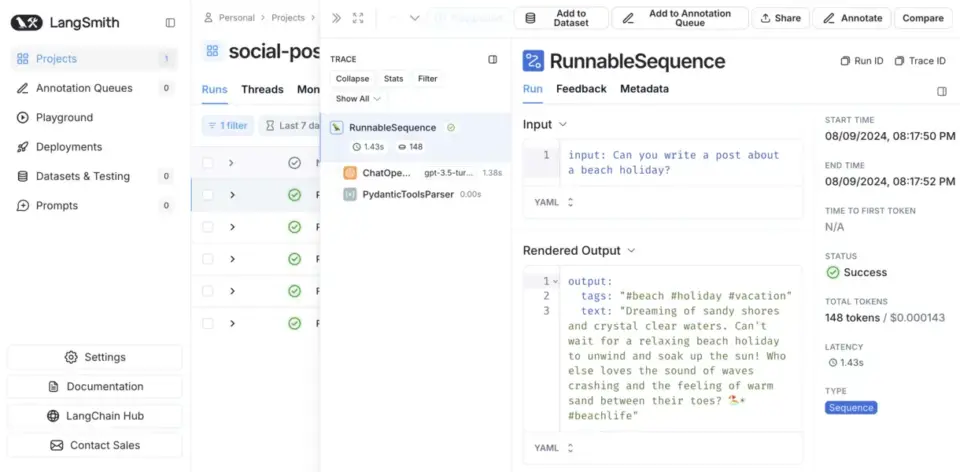This screenshot has width=960, height=472.
Task: Select the checkbox in sixth runs row
Action: pos(208,323)
